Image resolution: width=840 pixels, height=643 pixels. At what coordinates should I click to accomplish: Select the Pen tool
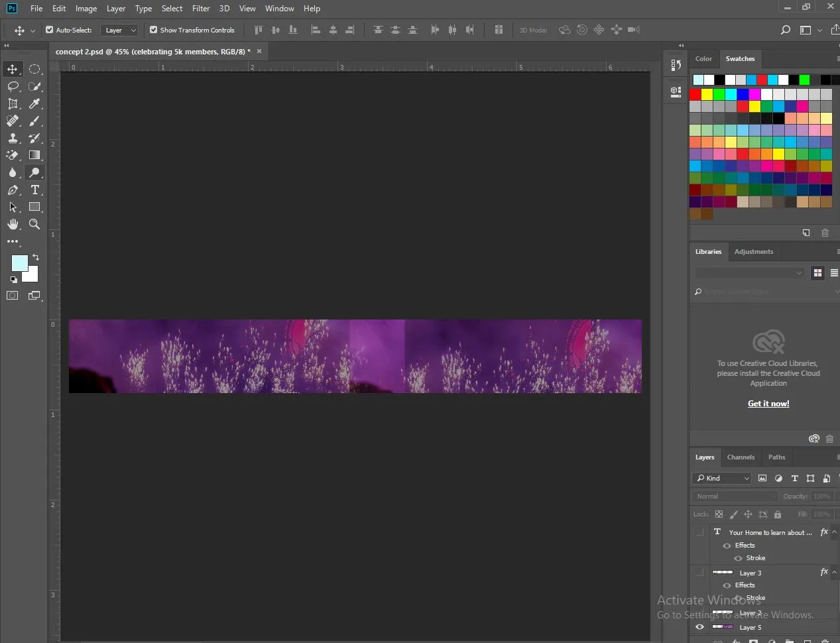pos(13,190)
